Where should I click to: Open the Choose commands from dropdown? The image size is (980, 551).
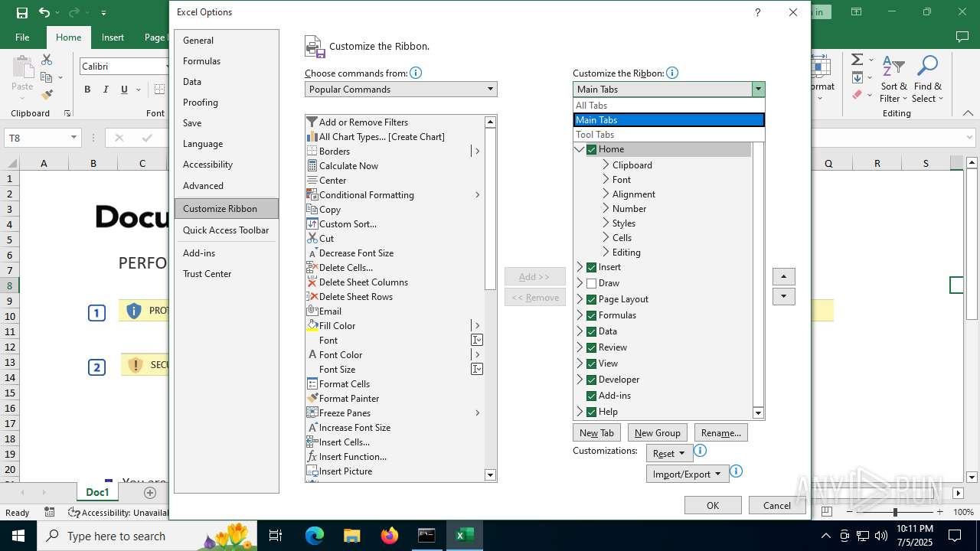click(x=400, y=90)
